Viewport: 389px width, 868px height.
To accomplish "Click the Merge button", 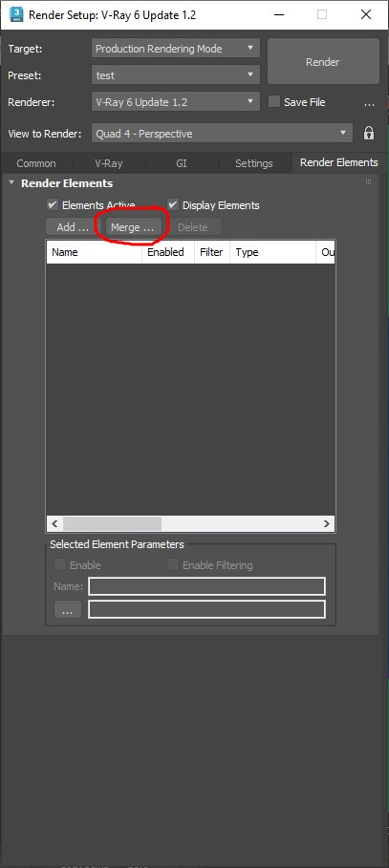I will point(133,227).
